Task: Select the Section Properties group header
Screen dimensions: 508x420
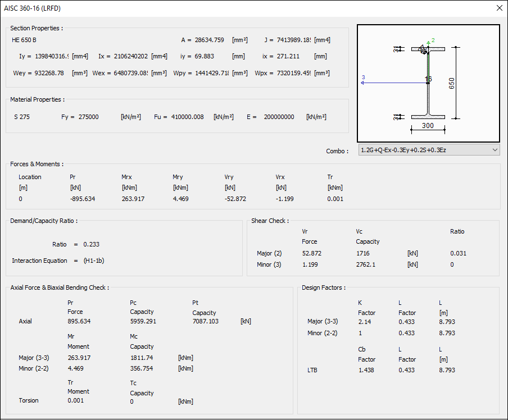Action: [36, 28]
